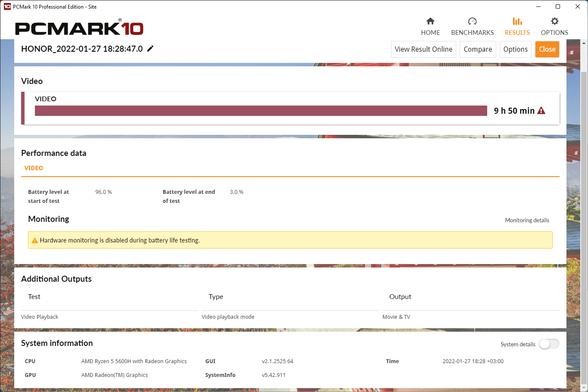This screenshot has height=392, width=588.
Task: Close the PCMark 10 window
Action: (x=578, y=6)
